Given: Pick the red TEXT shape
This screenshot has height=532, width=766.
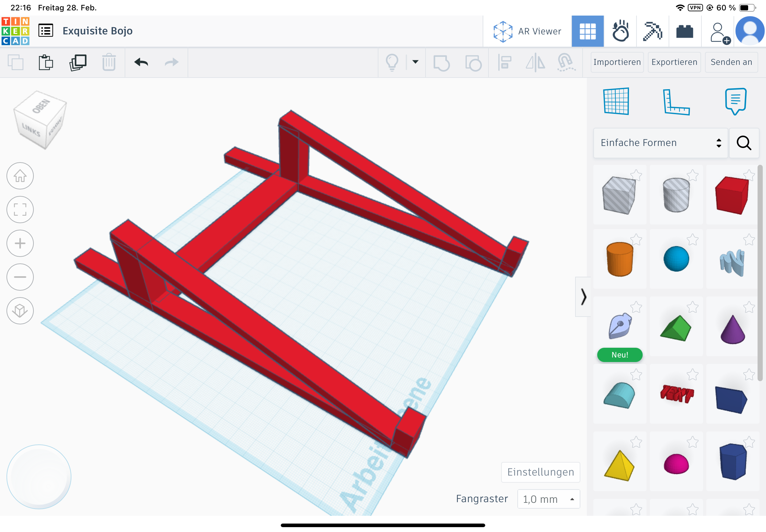Looking at the screenshot, I should click(677, 394).
